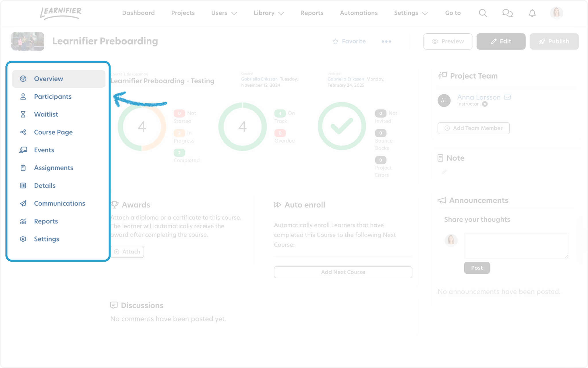588x368 pixels.
Task: Click the green checkmark status circle
Action: 342,126
